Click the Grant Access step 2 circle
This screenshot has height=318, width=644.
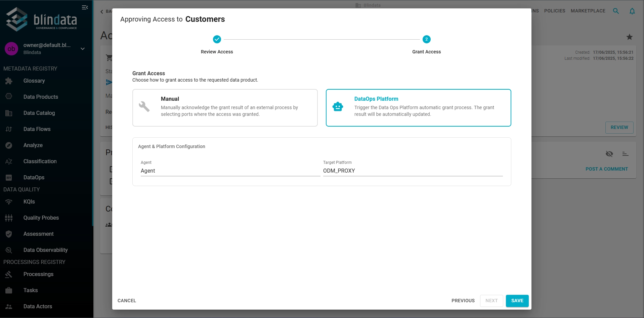point(427,39)
